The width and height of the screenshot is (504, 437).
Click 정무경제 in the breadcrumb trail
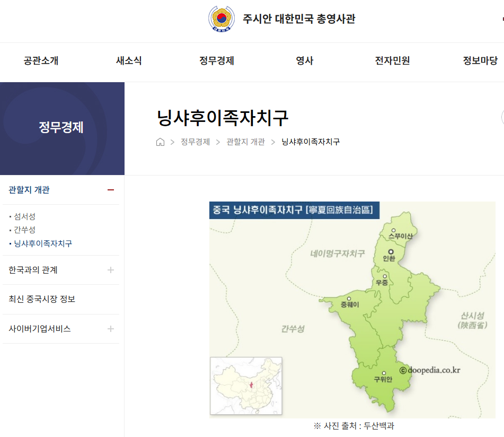195,142
